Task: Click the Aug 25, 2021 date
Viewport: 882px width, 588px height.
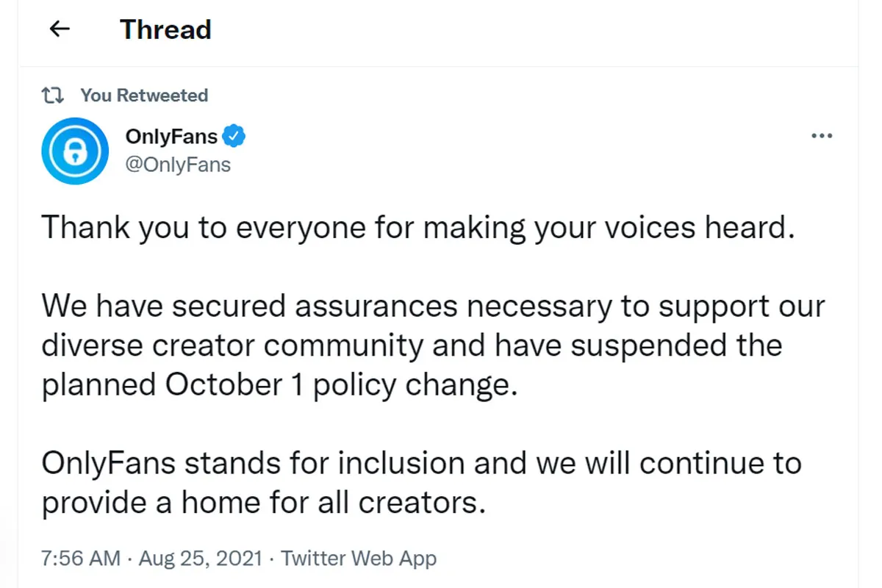Action: (200, 559)
